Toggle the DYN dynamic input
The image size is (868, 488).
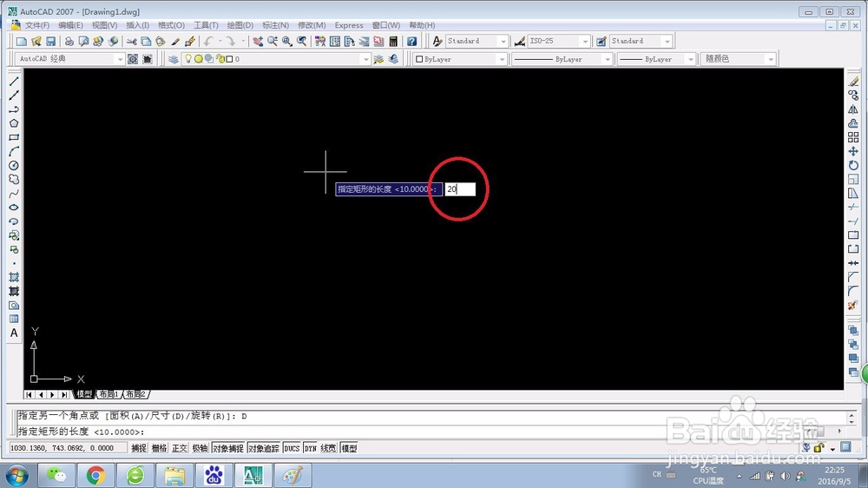[310, 448]
